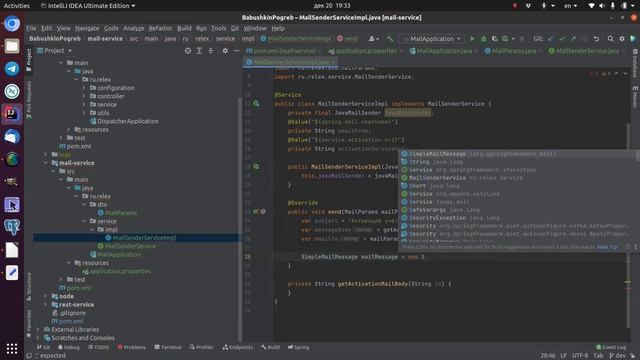
Task: Collapse mail-service module
Action: [x=46, y=163]
